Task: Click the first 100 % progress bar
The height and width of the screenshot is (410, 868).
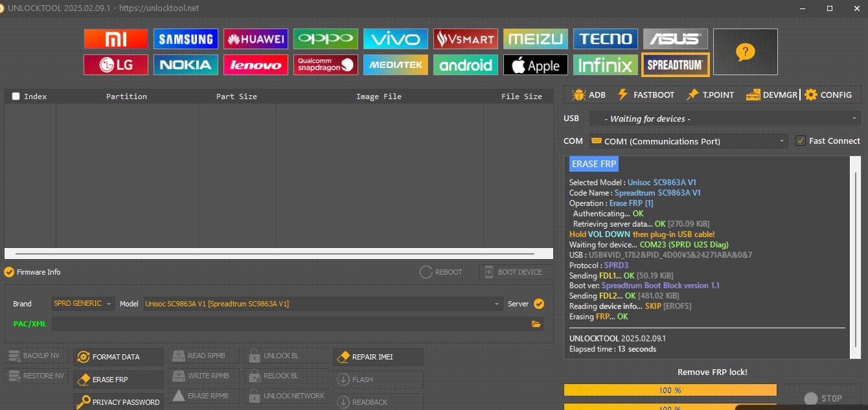Action: (x=670, y=390)
